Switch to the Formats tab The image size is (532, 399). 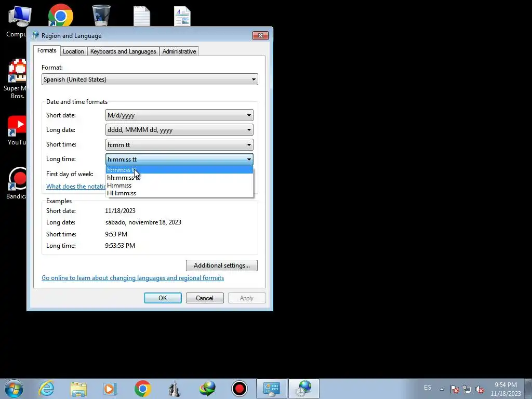(x=47, y=50)
